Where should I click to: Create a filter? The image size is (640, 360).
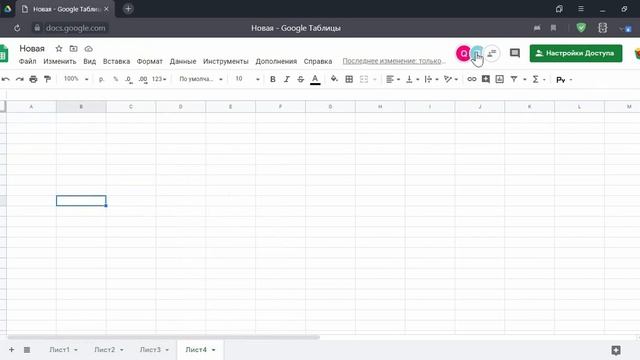point(514,79)
